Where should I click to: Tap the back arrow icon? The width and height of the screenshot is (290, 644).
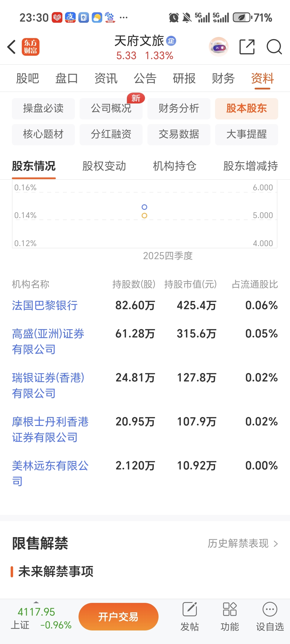pyautogui.click(x=12, y=47)
